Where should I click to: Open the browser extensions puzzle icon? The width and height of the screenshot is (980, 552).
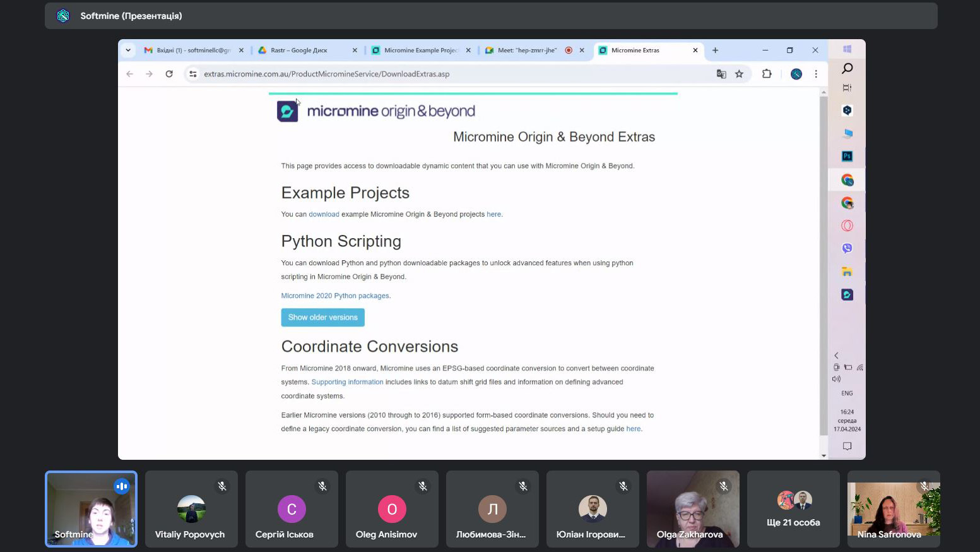click(767, 74)
